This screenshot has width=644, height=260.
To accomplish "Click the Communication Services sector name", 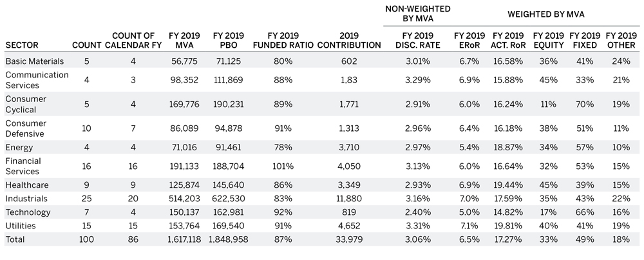I will pos(36,79).
